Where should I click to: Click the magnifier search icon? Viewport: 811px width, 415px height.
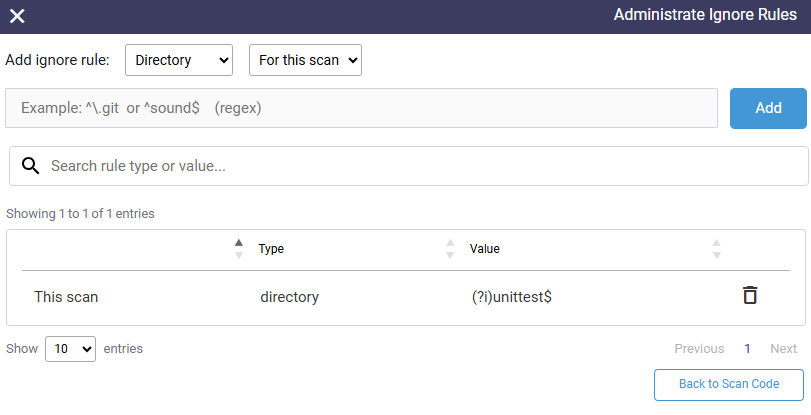(x=30, y=166)
